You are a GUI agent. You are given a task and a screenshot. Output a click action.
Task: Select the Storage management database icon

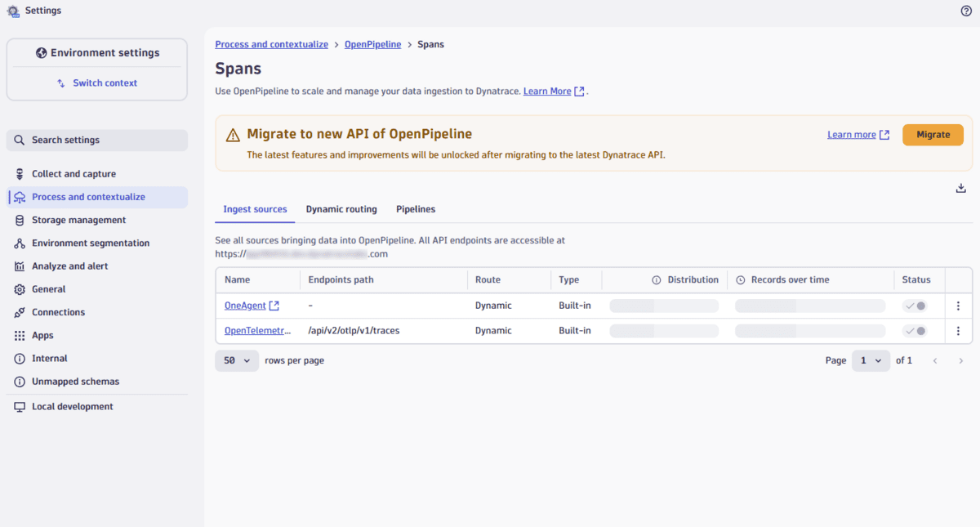click(20, 220)
